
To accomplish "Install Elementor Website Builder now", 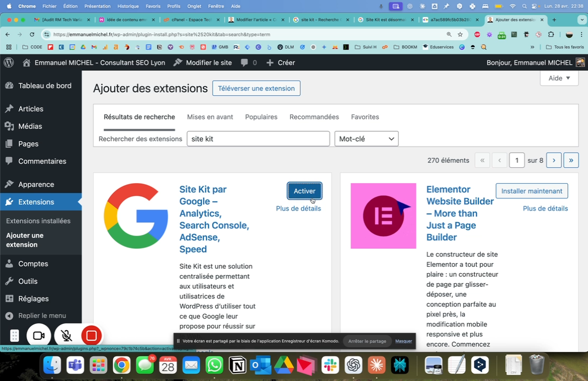I will point(531,191).
